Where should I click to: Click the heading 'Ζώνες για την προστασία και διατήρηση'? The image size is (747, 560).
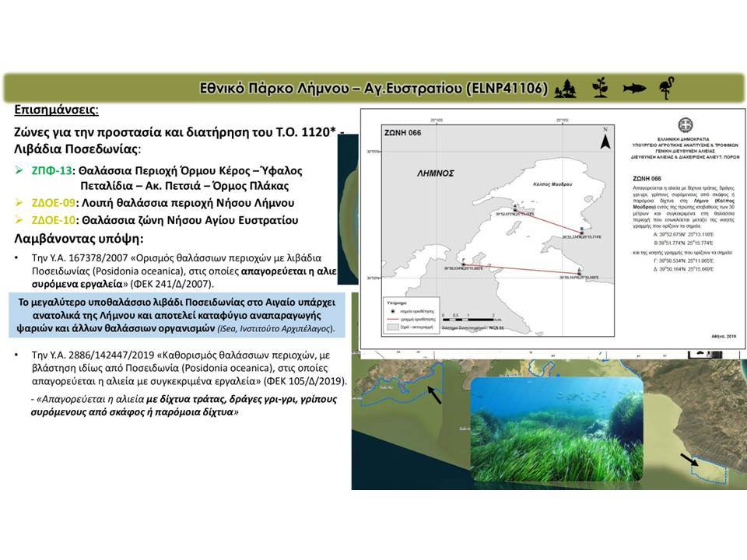[x=143, y=132]
